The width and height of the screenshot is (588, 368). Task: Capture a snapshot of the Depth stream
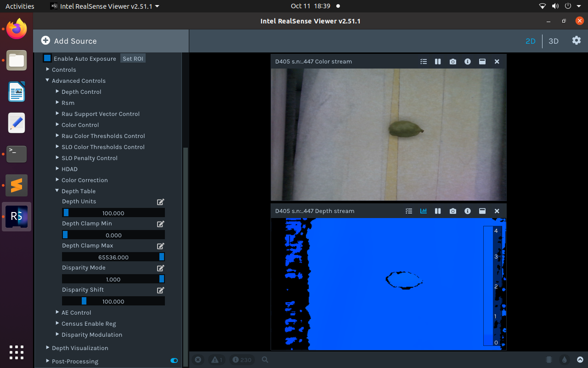tap(452, 211)
